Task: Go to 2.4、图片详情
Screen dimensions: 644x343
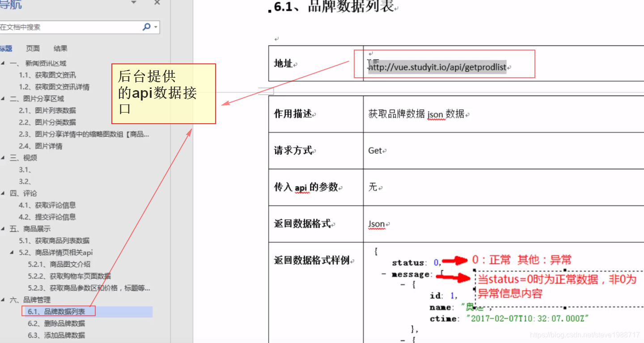Action: pos(41,146)
